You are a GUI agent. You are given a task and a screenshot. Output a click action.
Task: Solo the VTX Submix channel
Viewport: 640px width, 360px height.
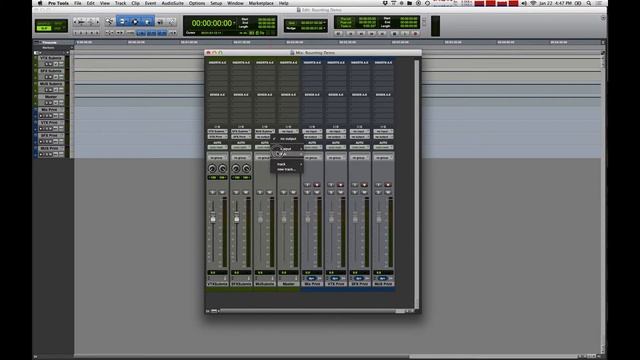[212, 192]
